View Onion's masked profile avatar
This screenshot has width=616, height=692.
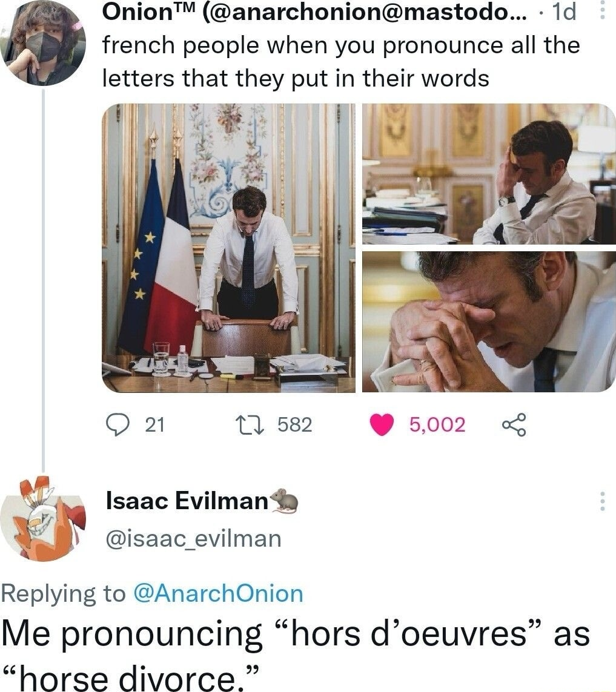coord(42,42)
